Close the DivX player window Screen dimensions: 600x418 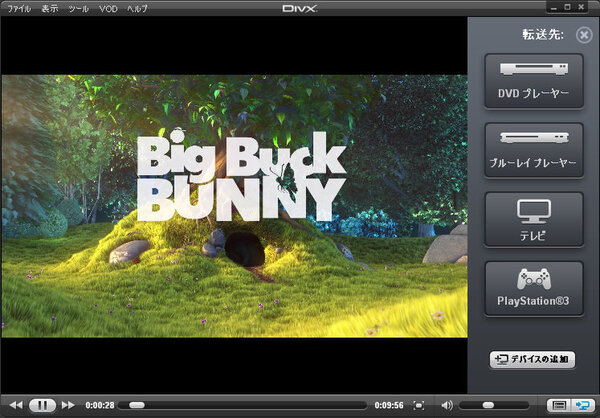[x=582, y=7]
